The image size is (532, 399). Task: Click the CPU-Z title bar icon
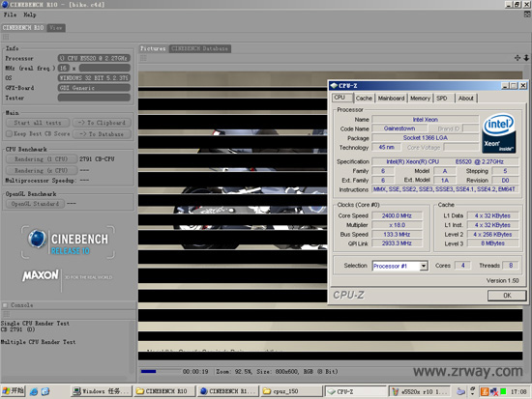[x=334, y=85]
